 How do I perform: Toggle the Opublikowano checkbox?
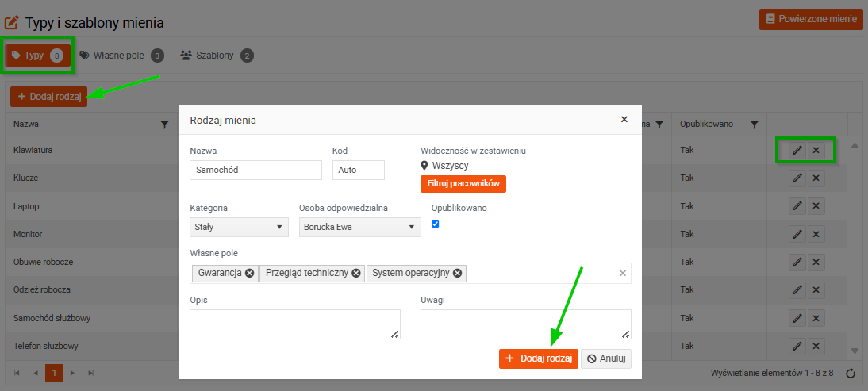[435, 224]
